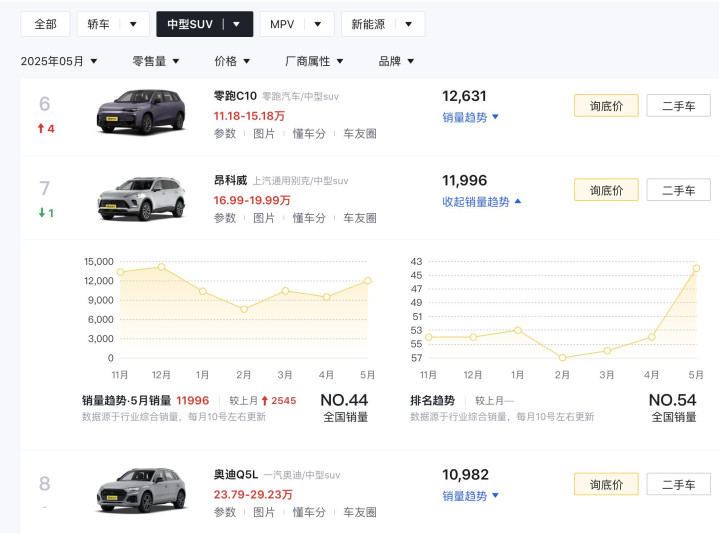Screen dimensions: 719x533
Task: Click 询底价 button for 零跑C10
Action: (x=606, y=106)
